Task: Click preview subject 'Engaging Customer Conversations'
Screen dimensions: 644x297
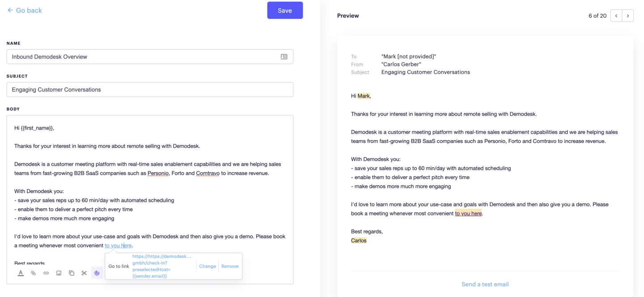Action: pos(426,72)
